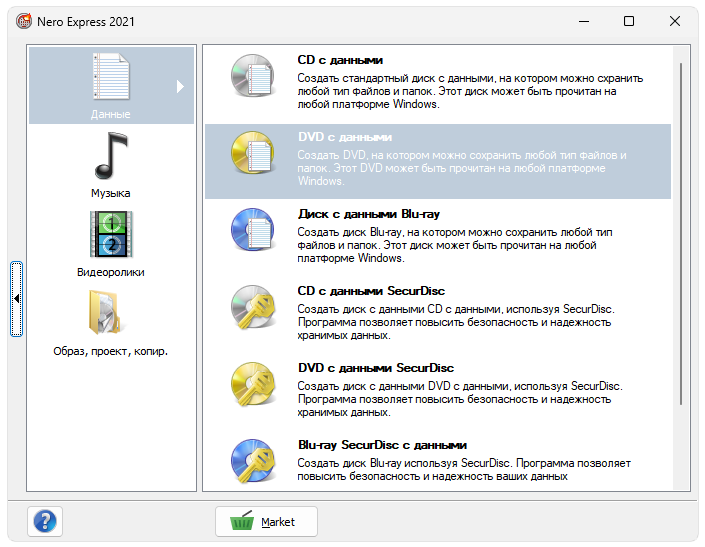Click description text under CD с данными
705x547 pixels.
click(470, 91)
